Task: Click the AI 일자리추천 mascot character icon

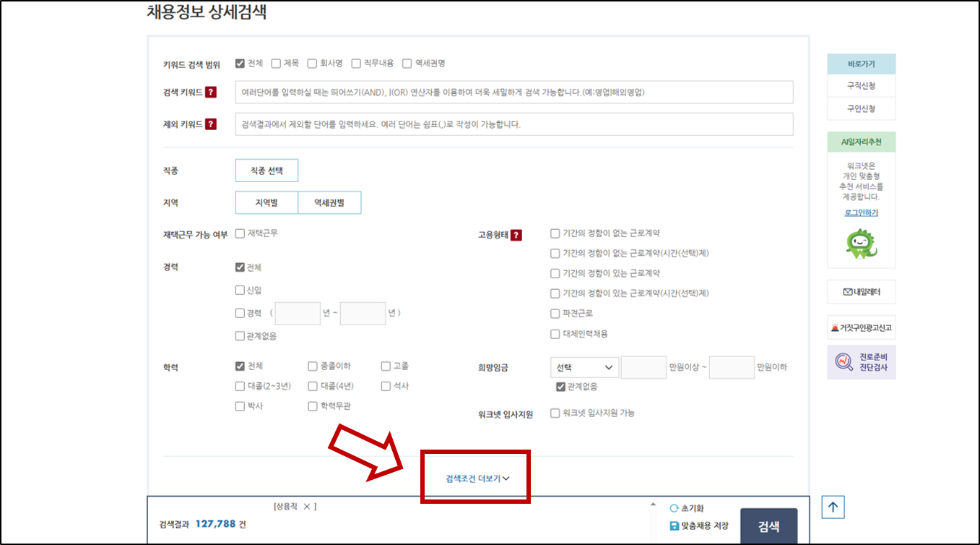Action: (x=861, y=245)
